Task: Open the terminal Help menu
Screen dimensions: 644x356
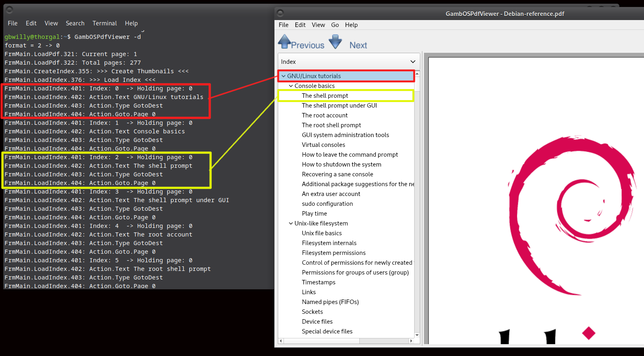Action: click(131, 23)
